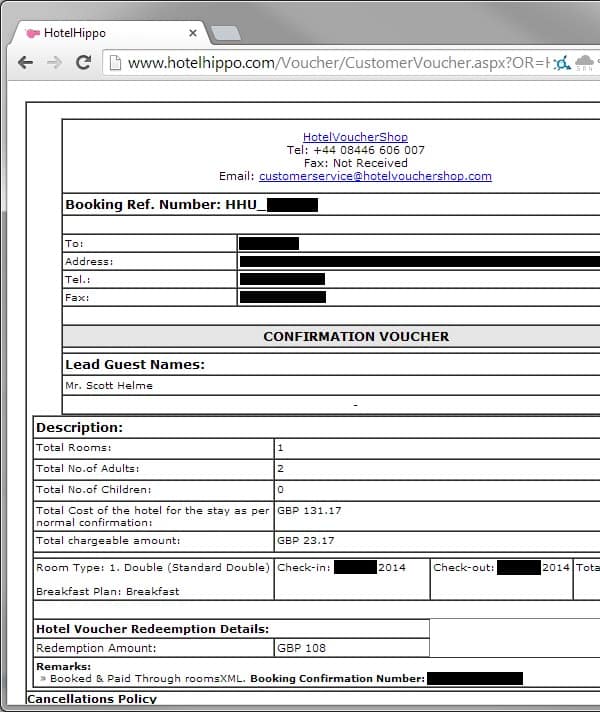Click the 'Address:' label cell
This screenshot has width=600, height=712.
149,262
